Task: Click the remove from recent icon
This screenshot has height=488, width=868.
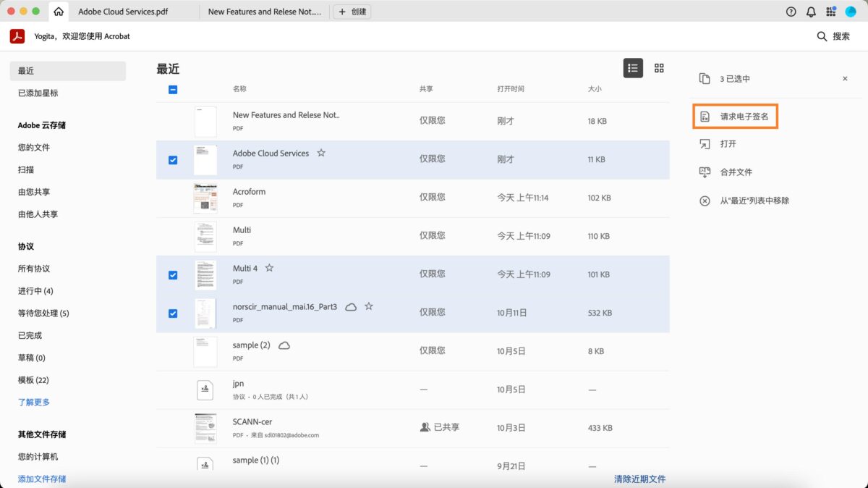Action: 705,201
